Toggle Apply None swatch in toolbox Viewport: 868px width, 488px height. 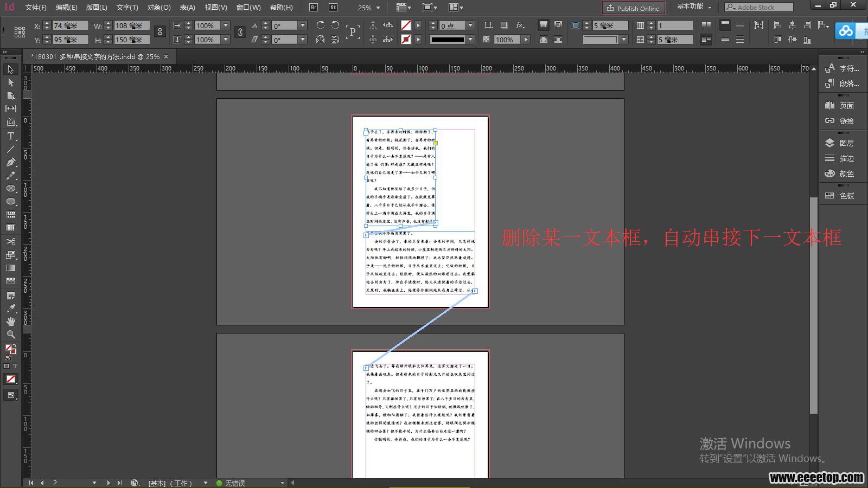[x=10, y=379]
